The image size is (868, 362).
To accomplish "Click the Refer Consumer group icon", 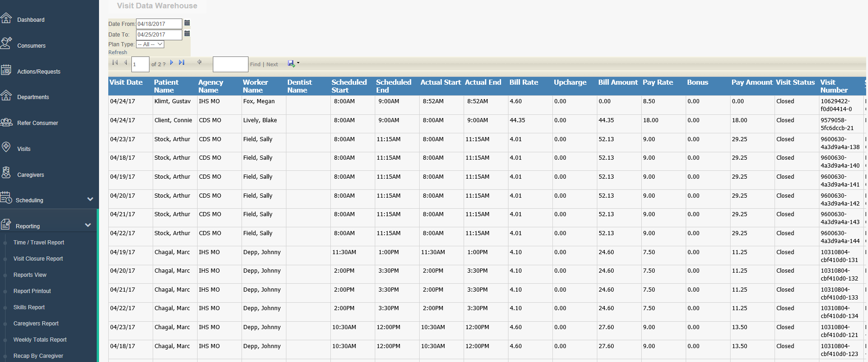I will tap(6, 122).
